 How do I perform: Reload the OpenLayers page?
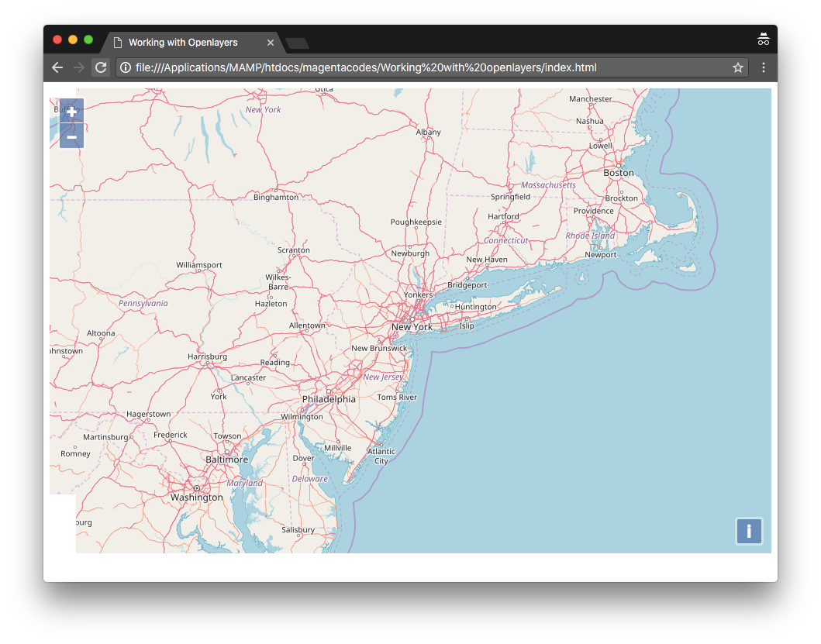click(x=101, y=67)
